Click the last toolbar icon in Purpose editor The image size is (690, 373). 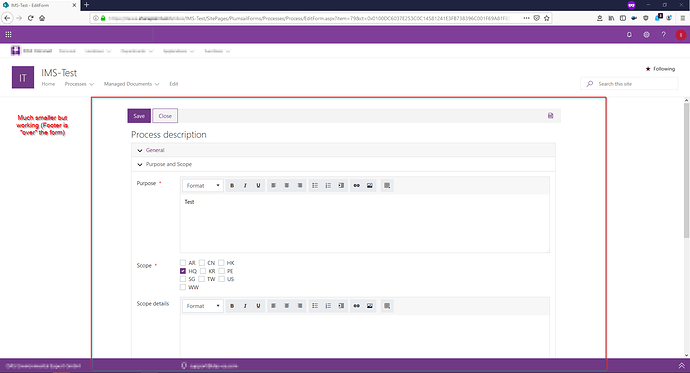pyautogui.click(x=387, y=186)
